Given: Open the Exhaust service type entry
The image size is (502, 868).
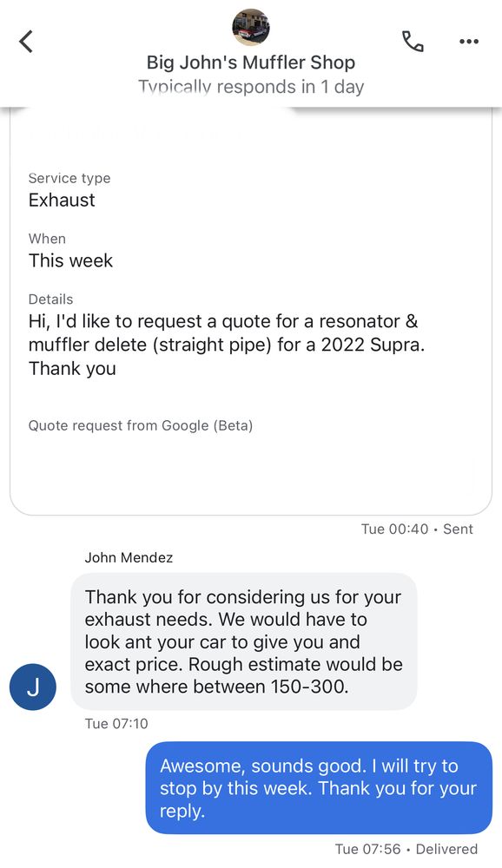Looking at the screenshot, I should coord(61,200).
